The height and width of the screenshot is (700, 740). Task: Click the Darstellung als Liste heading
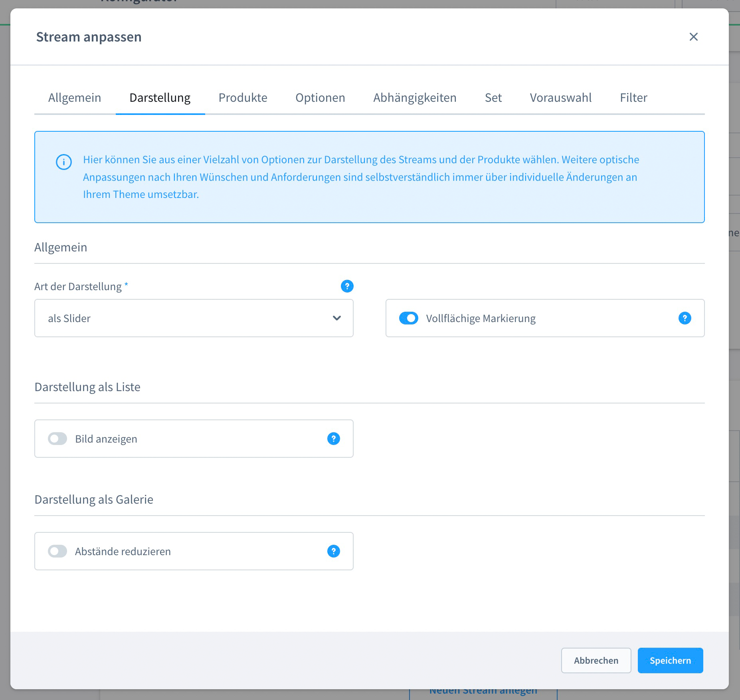coord(87,387)
